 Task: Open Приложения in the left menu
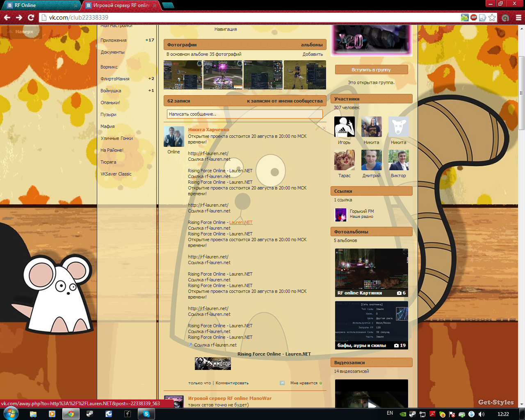pyautogui.click(x=114, y=40)
